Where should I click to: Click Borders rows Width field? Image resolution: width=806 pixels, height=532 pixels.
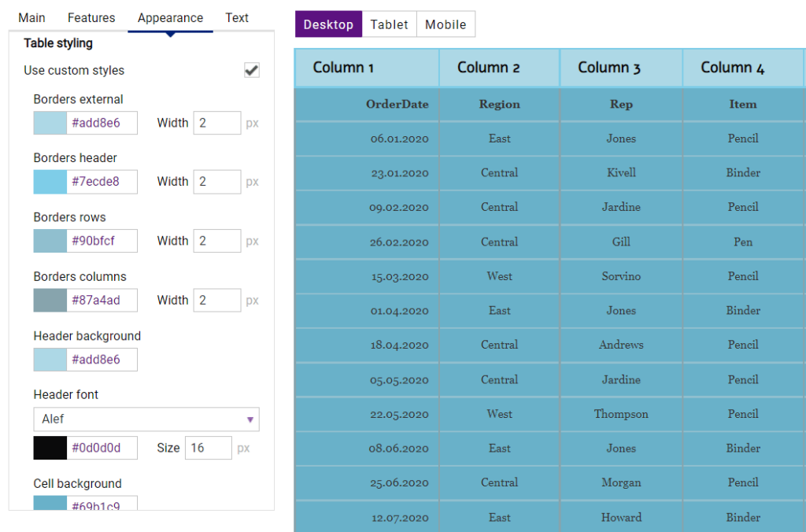[x=217, y=241]
